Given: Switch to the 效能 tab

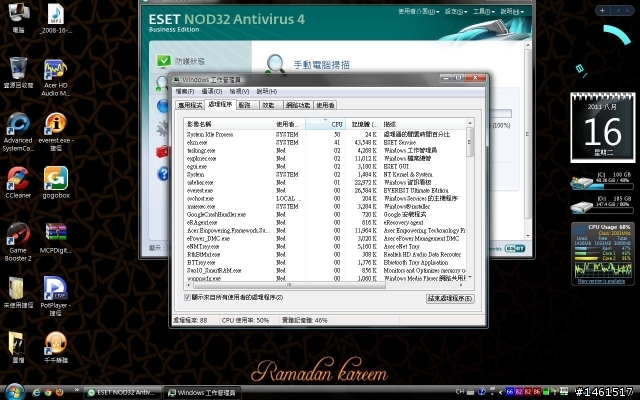Looking at the screenshot, I should (x=270, y=105).
